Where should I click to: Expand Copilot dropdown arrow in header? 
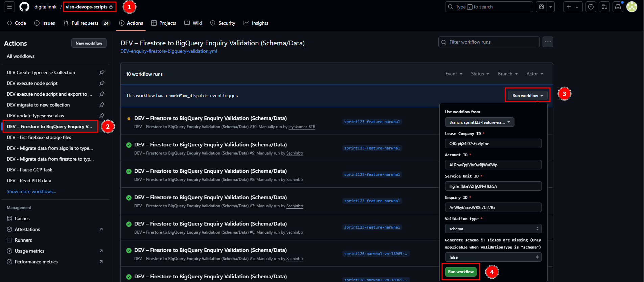[x=551, y=7]
